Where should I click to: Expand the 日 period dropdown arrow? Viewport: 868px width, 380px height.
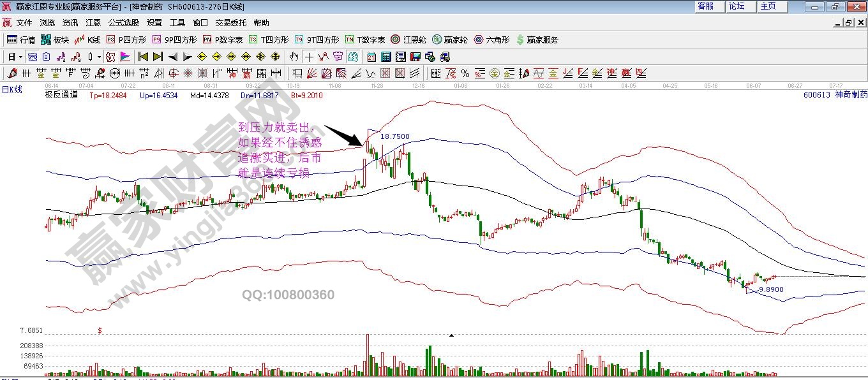(x=20, y=57)
